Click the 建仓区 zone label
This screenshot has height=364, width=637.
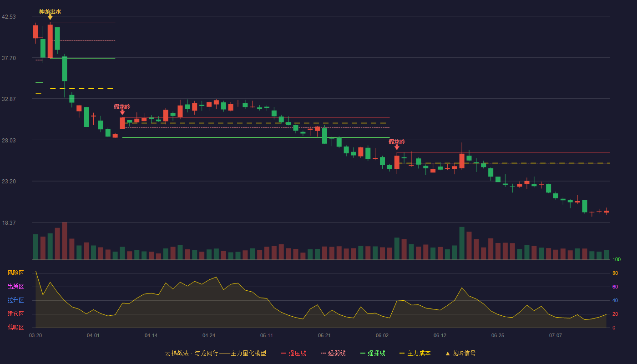coord(15,314)
